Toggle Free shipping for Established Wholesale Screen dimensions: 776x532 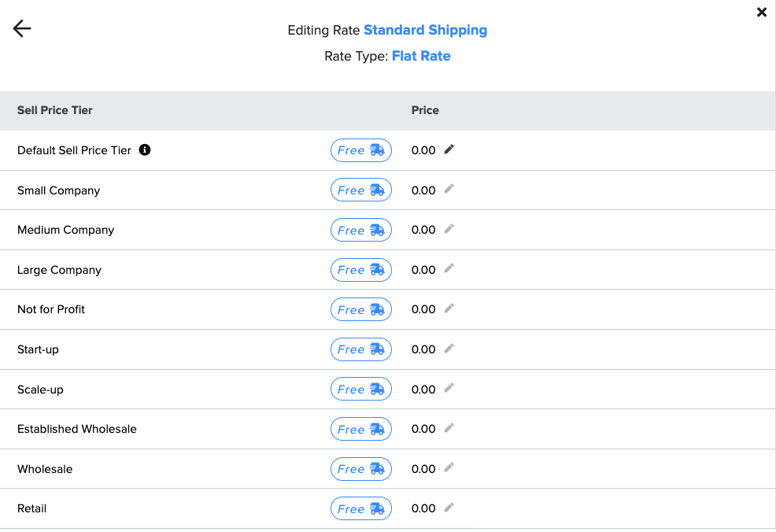coord(361,429)
